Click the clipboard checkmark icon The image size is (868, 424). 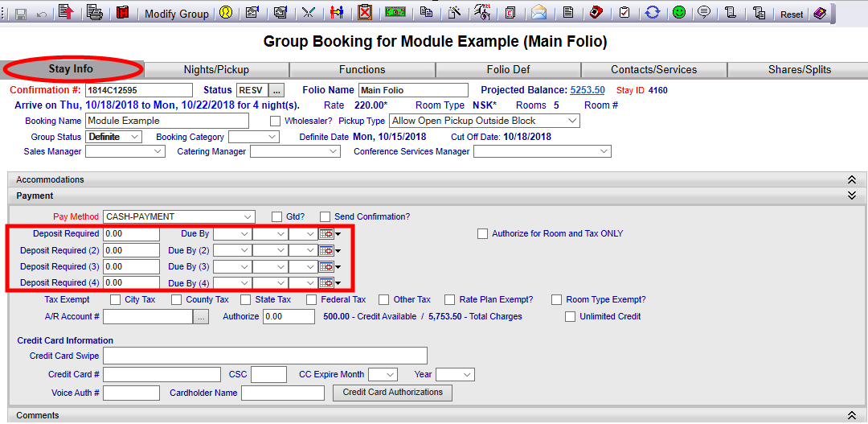(624, 13)
